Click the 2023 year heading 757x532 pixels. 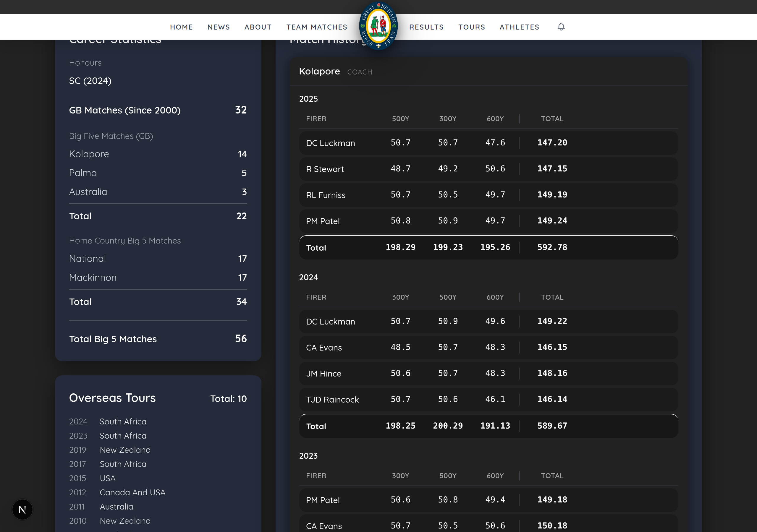click(308, 456)
